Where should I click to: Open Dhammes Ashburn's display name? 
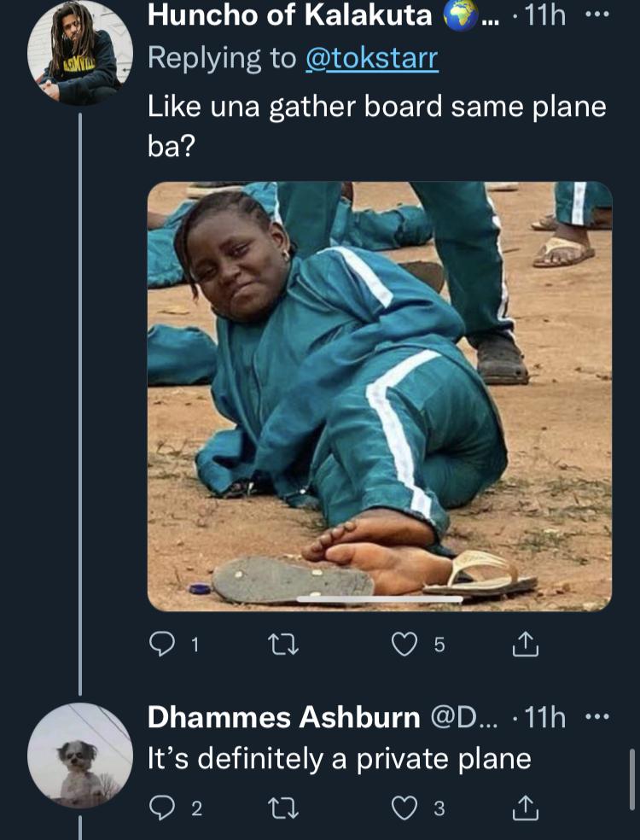coord(284,717)
